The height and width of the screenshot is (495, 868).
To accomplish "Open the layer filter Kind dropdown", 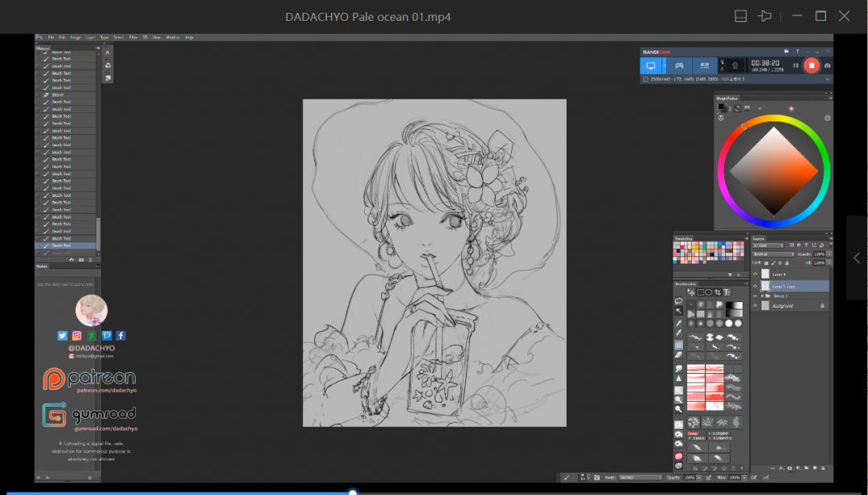I will [x=768, y=245].
